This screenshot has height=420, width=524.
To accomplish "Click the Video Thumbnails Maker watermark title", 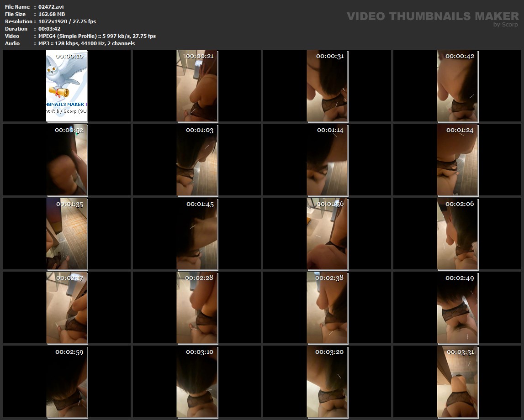I will point(432,16).
